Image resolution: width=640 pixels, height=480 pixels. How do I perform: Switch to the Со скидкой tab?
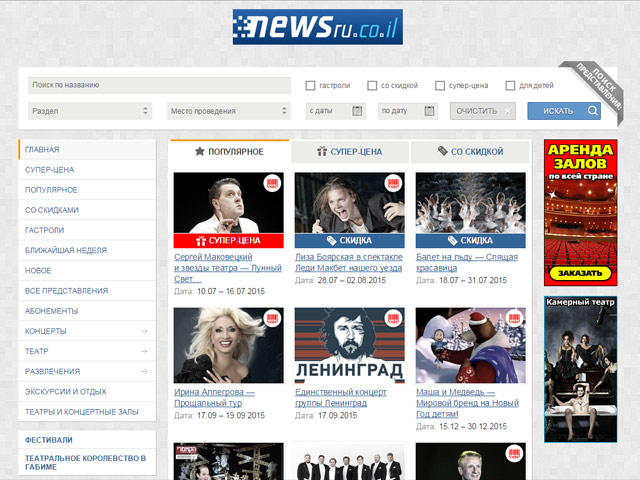[470, 151]
